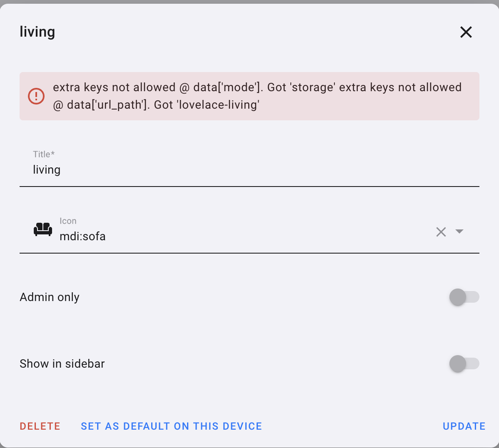The image size is (499, 448).
Task: Click the Icon field label
Action: (x=68, y=221)
